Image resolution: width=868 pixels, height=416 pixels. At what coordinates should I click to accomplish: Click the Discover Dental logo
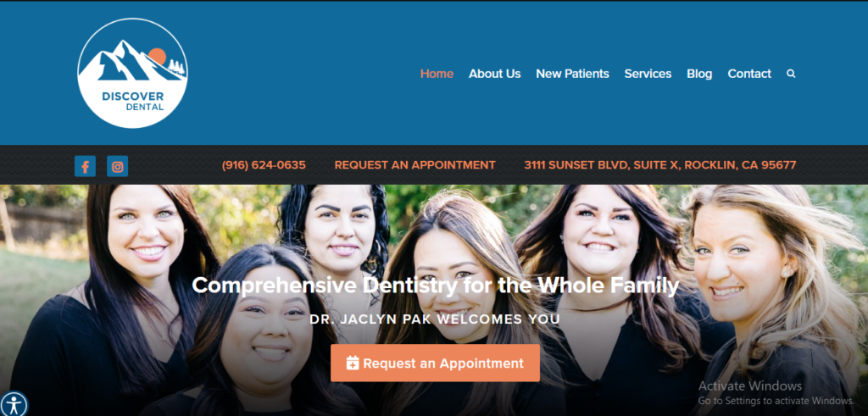click(x=132, y=73)
